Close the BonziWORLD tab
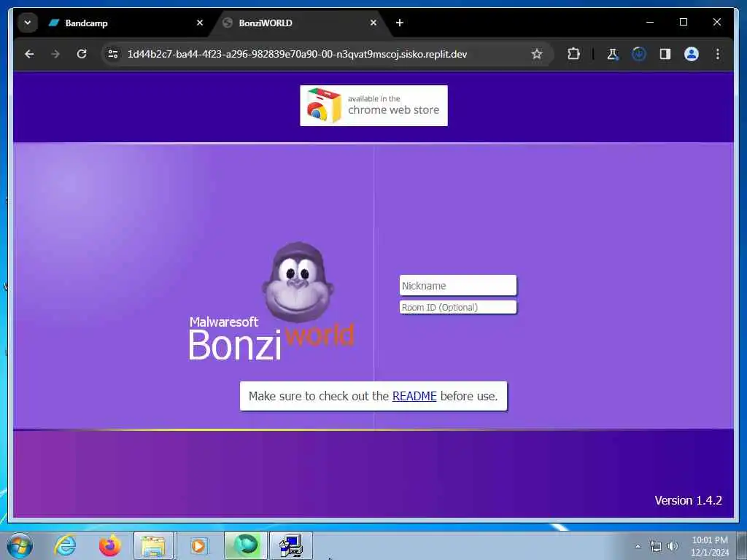This screenshot has width=747, height=560. point(373,23)
